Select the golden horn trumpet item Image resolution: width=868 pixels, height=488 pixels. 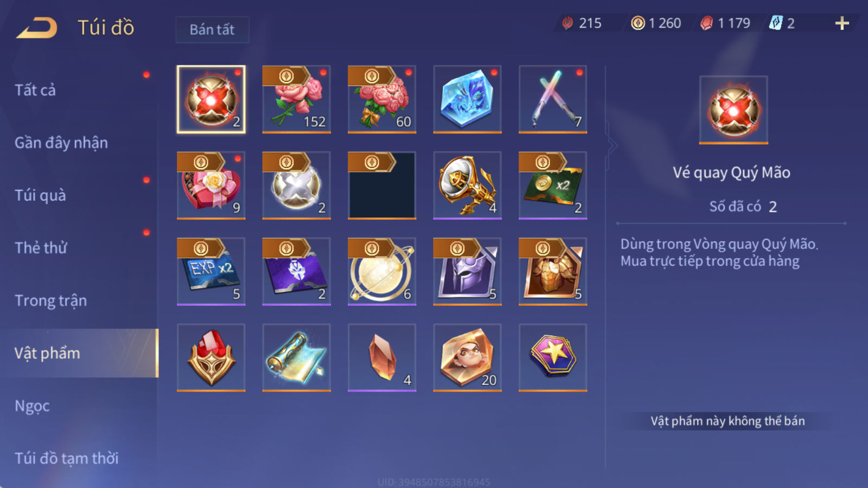pos(467,185)
